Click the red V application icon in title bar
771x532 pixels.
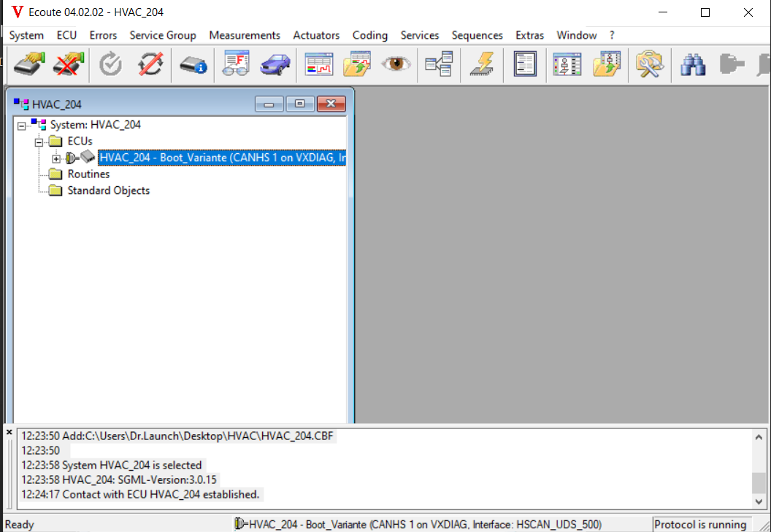pos(18,12)
